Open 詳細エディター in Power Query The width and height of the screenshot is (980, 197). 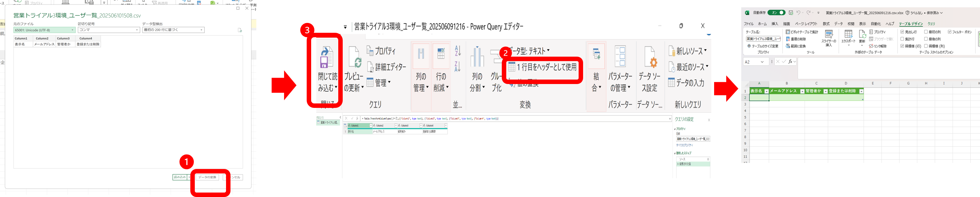386,67
